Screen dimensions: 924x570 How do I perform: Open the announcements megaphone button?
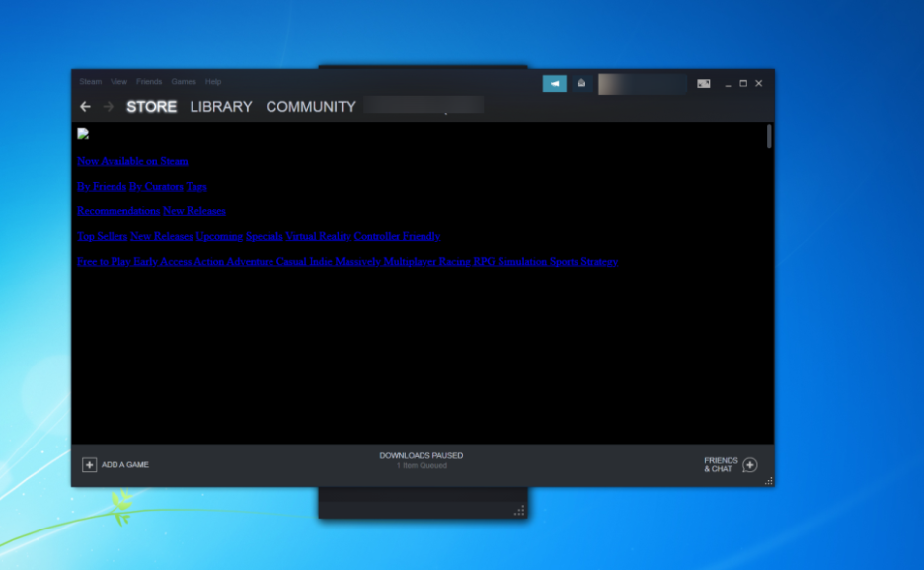click(x=554, y=83)
